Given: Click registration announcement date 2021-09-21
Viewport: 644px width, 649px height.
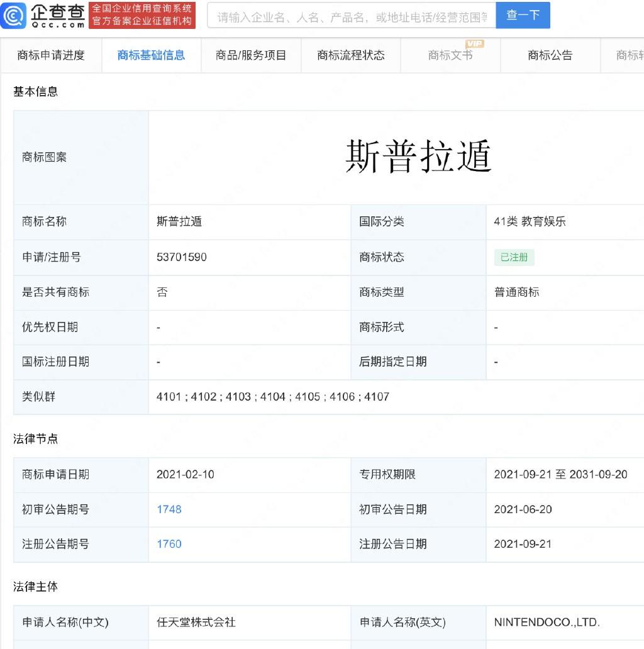Looking at the screenshot, I should 523,544.
